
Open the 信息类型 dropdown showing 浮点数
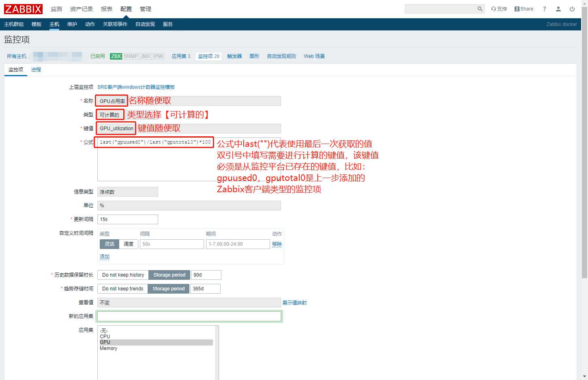click(x=128, y=192)
